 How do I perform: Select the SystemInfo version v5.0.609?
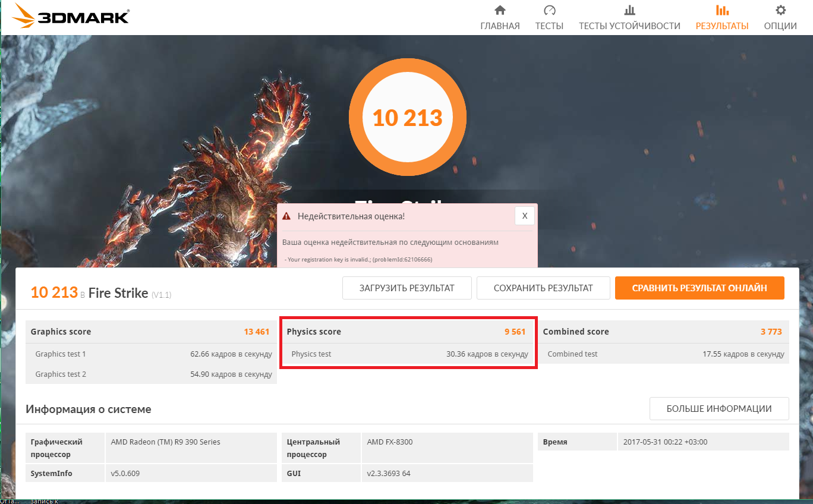(125, 474)
